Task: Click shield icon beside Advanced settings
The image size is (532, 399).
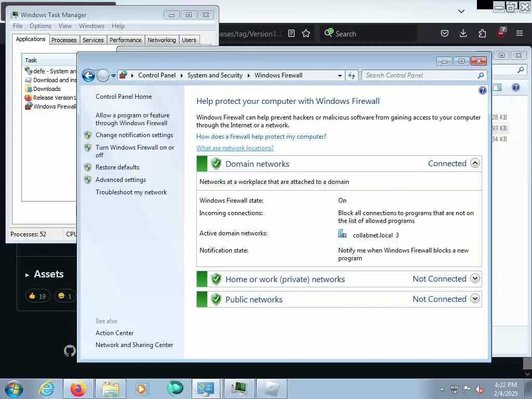Action: 88,180
